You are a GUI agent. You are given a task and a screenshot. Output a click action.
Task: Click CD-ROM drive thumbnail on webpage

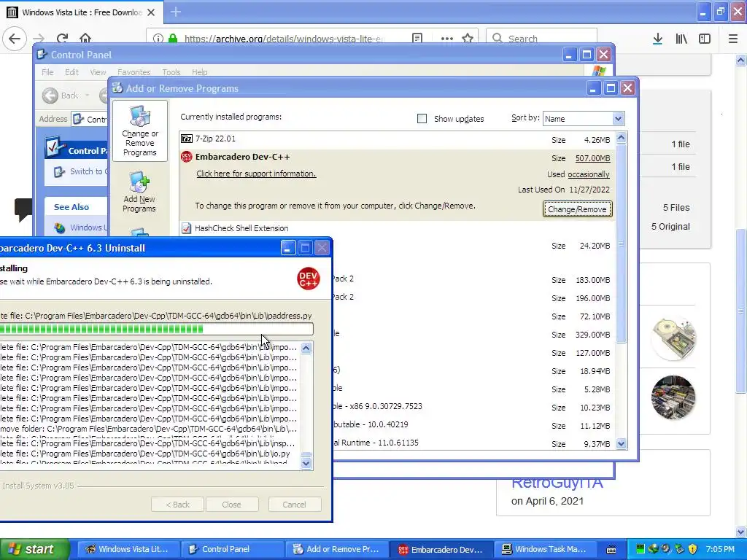click(x=673, y=338)
